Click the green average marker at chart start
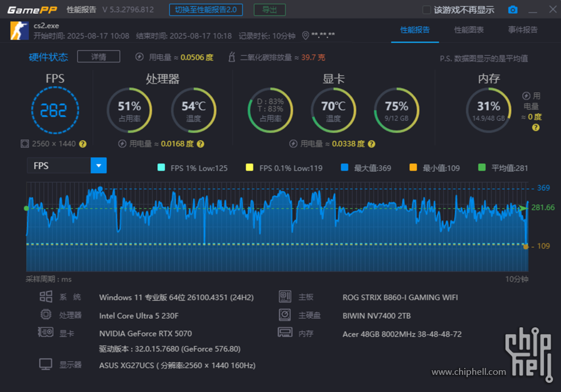 pos(26,208)
